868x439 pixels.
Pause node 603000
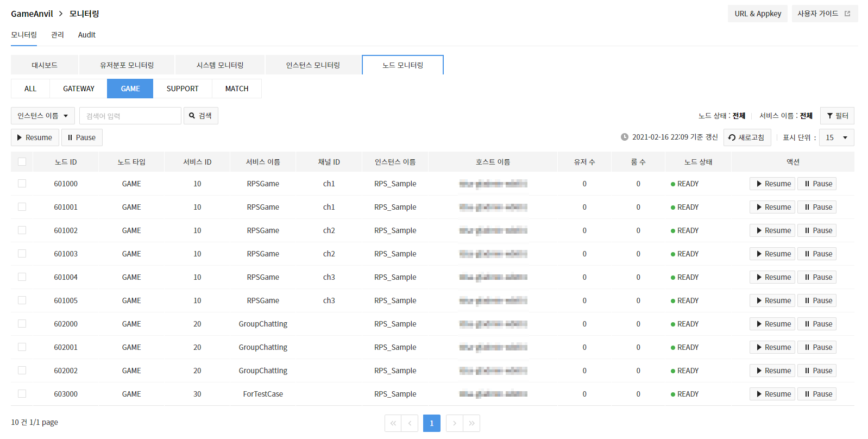click(817, 394)
